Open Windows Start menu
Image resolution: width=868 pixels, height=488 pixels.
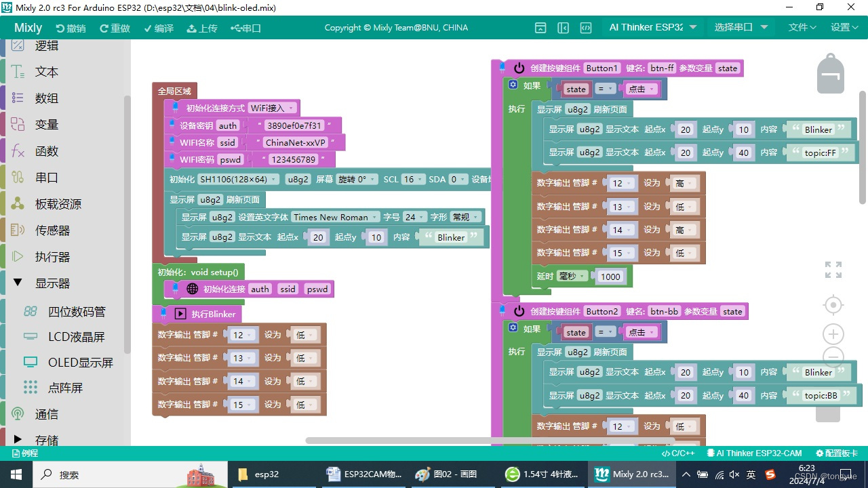click(x=16, y=474)
